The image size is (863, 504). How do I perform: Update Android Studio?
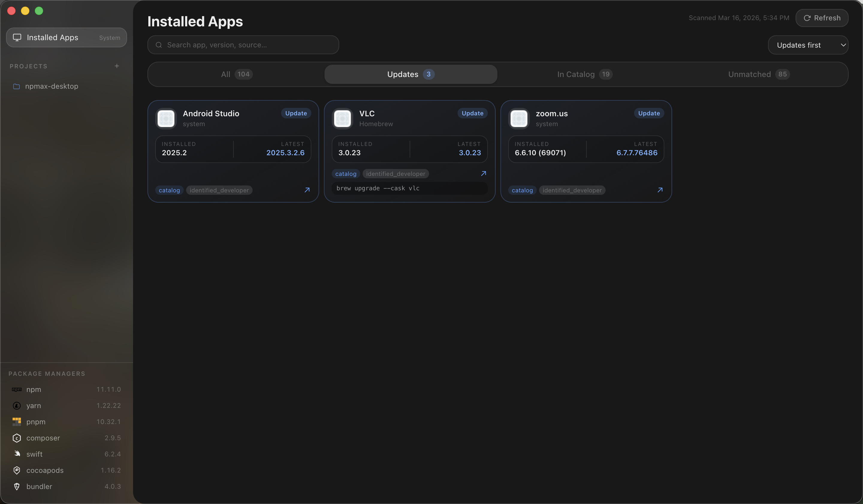tap(295, 113)
